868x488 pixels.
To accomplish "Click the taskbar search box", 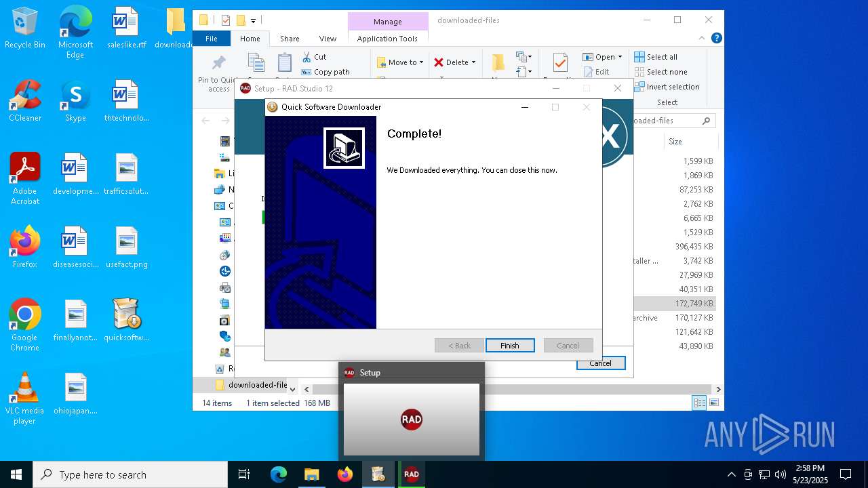I will click(130, 474).
